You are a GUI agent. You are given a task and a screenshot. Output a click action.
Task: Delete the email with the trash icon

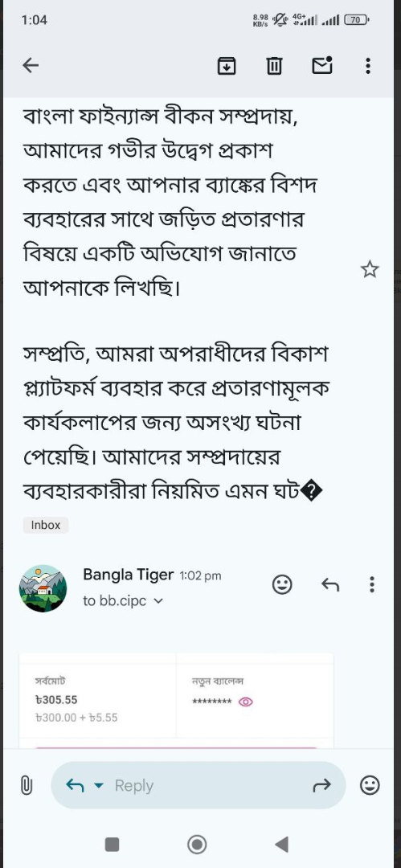coord(274,66)
